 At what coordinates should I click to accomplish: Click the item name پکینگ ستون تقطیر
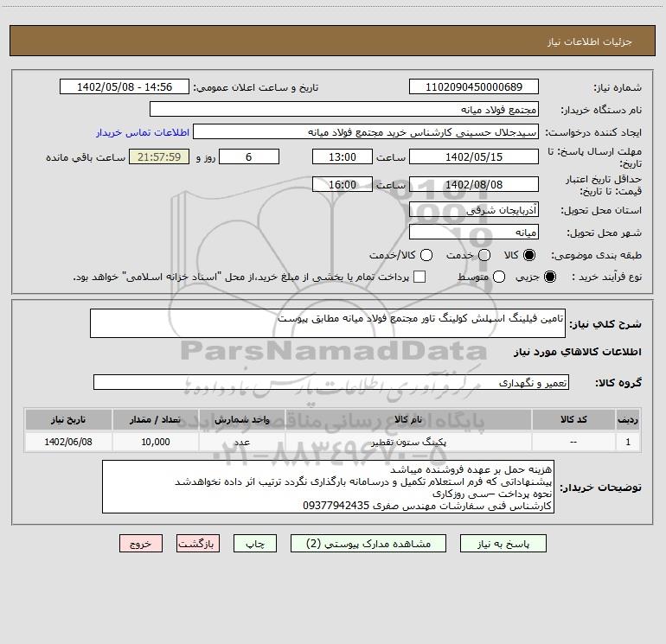408,442
